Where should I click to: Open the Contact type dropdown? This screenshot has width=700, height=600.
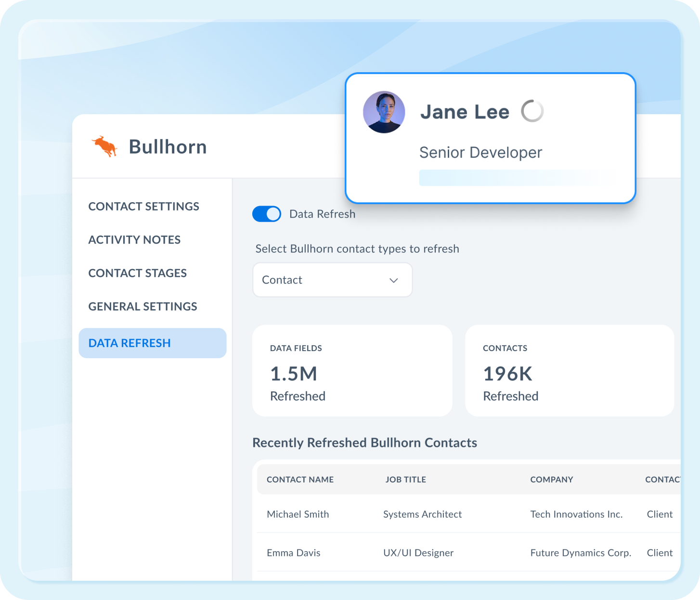tap(332, 280)
